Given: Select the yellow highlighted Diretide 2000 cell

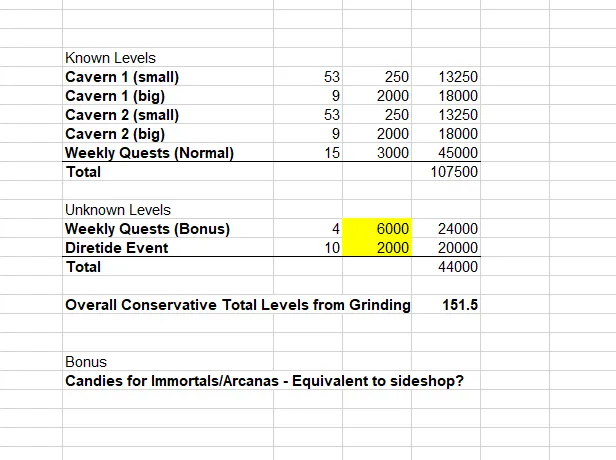Looking at the screenshot, I should coord(377,247).
